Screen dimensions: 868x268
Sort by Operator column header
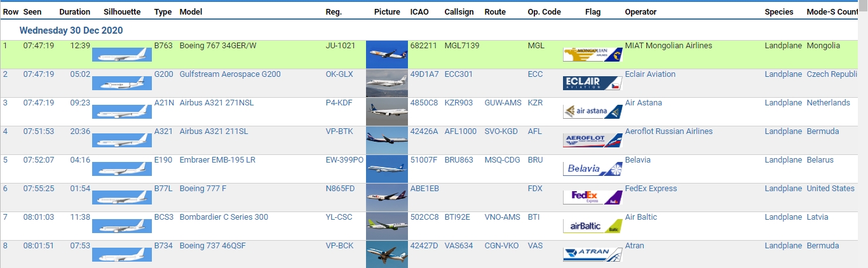[x=641, y=12]
